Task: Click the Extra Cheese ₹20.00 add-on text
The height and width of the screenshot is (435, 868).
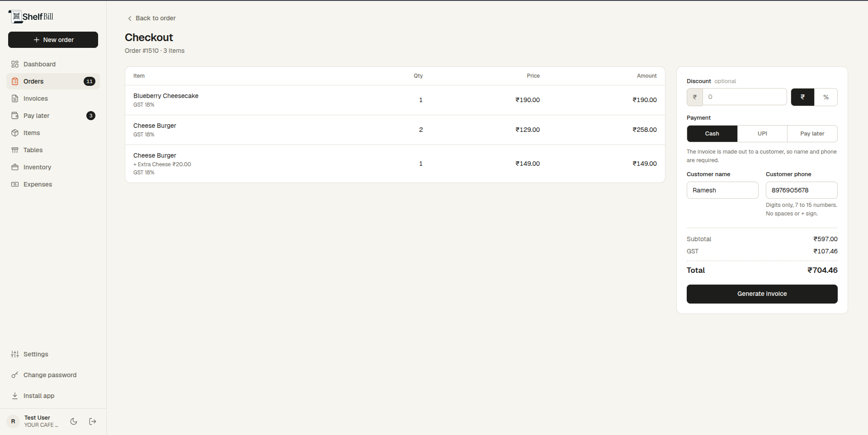Action: [162, 164]
